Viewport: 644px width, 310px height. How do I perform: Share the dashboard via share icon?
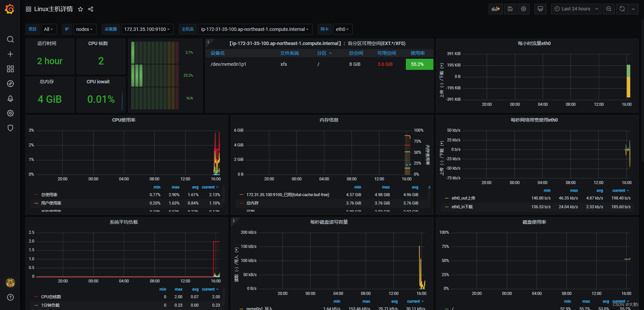coord(91,9)
